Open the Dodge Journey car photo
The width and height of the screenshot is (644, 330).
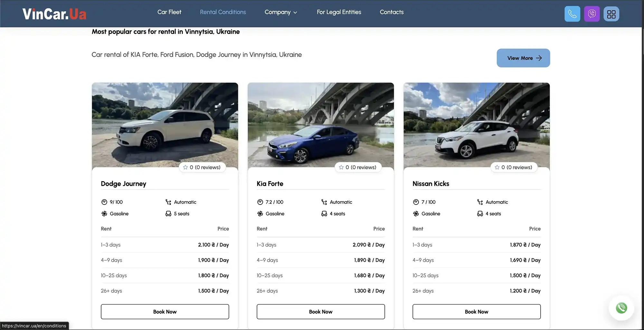pyautogui.click(x=165, y=125)
